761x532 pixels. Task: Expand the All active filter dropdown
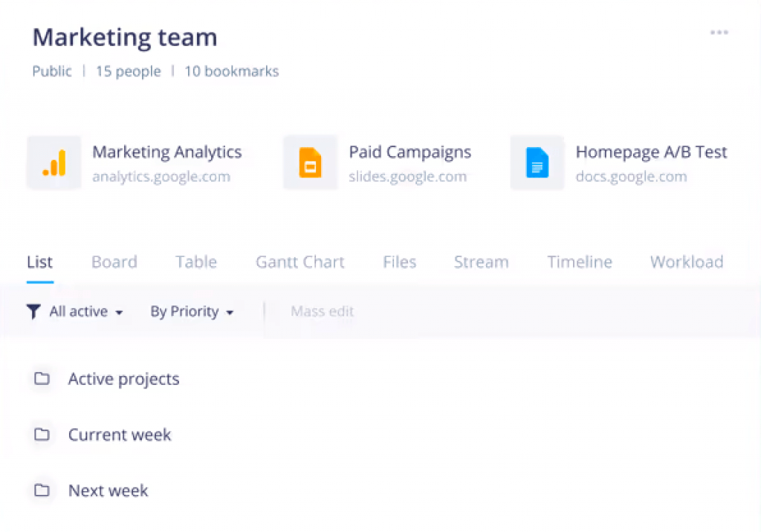point(85,311)
